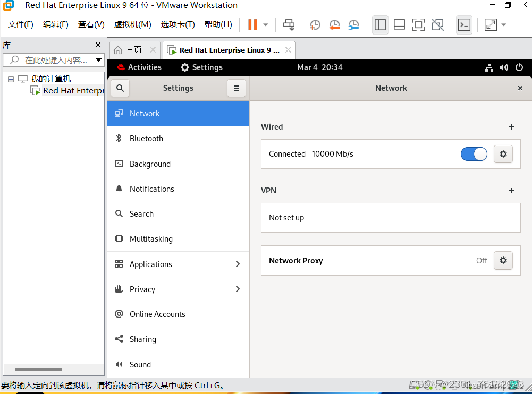Click the unity mode toolbar icon
The width and height of the screenshot is (532, 394).
coord(438,25)
